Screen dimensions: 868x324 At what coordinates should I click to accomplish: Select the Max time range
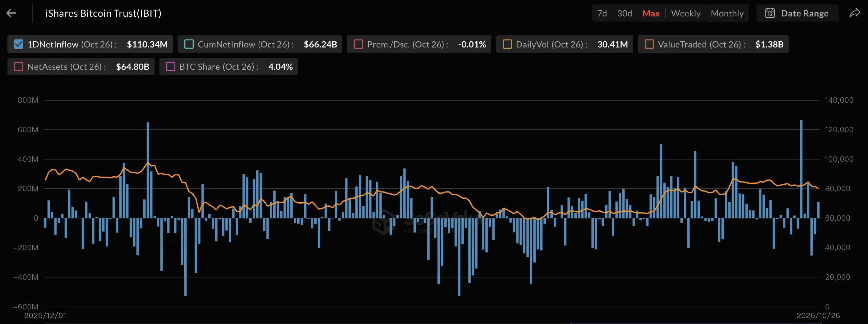click(x=651, y=13)
